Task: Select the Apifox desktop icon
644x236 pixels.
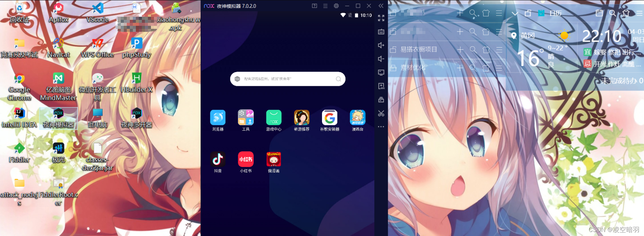Action: (59, 13)
